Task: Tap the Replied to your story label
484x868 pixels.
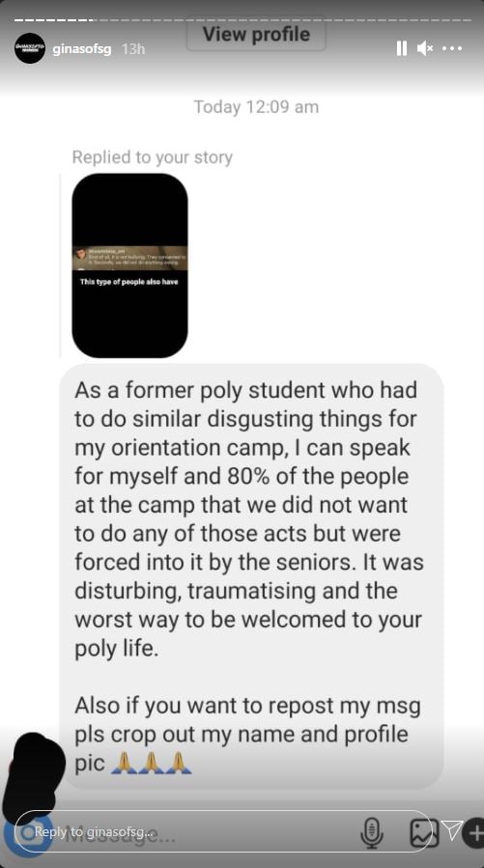Action: [x=153, y=157]
